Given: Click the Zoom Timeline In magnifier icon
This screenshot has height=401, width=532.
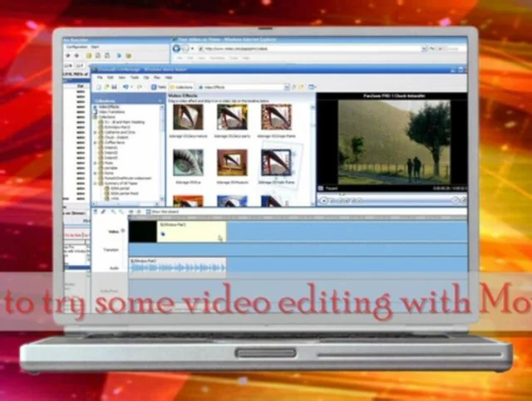Looking at the screenshot, I should (113, 212).
